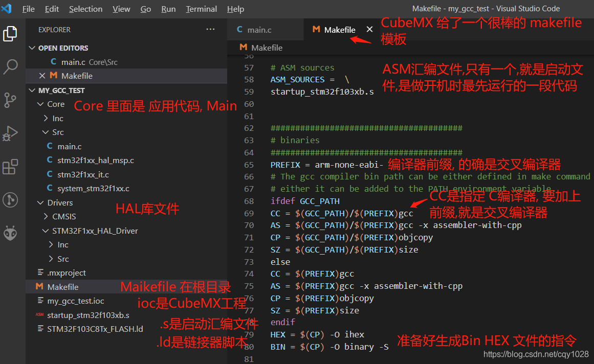Open the Terminal menu
Screen dimensions: 594x364
tap(201, 9)
